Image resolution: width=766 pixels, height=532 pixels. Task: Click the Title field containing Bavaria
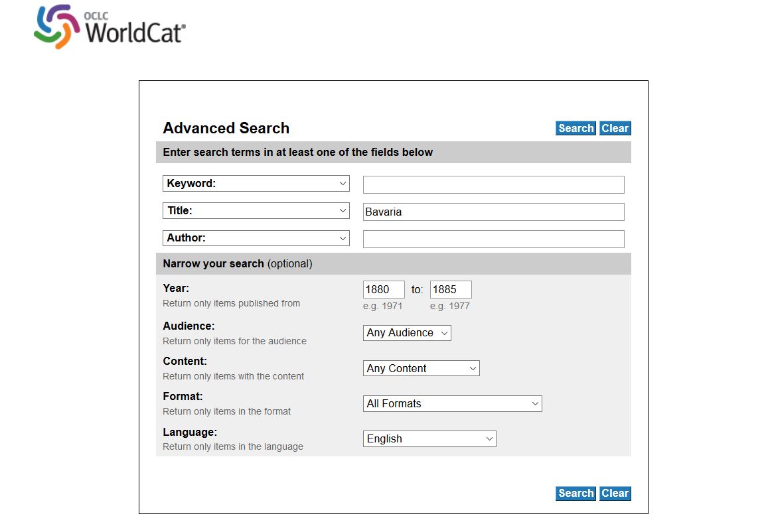pos(493,212)
